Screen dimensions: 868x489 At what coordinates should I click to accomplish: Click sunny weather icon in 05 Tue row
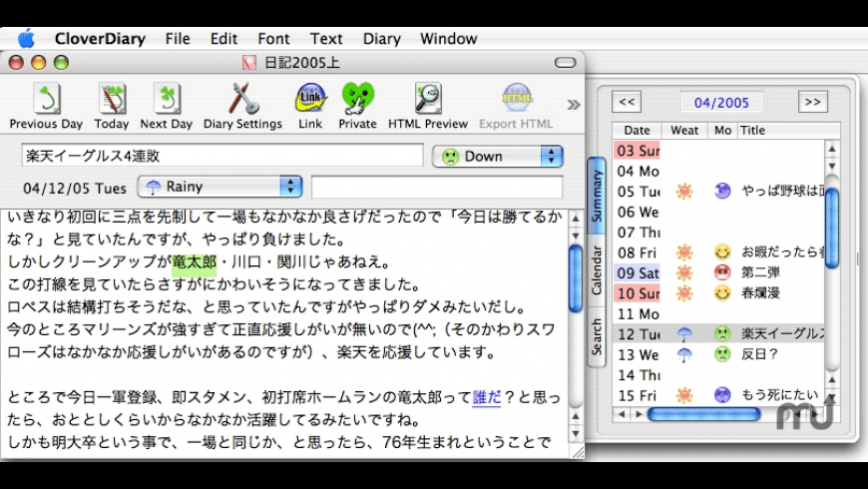click(x=684, y=192)
